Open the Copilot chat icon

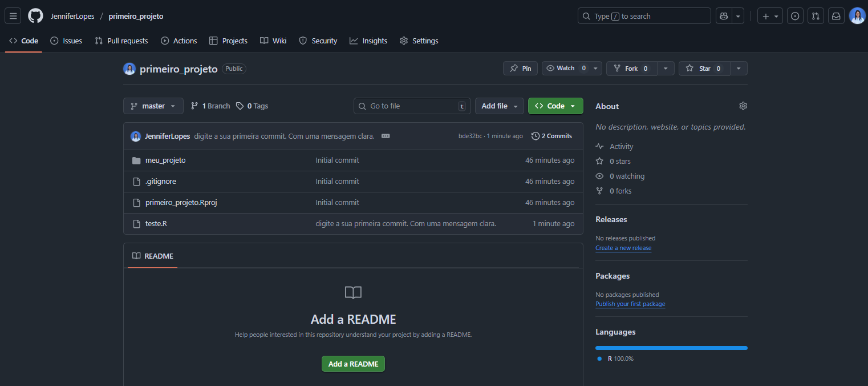[x=724, y=16]
